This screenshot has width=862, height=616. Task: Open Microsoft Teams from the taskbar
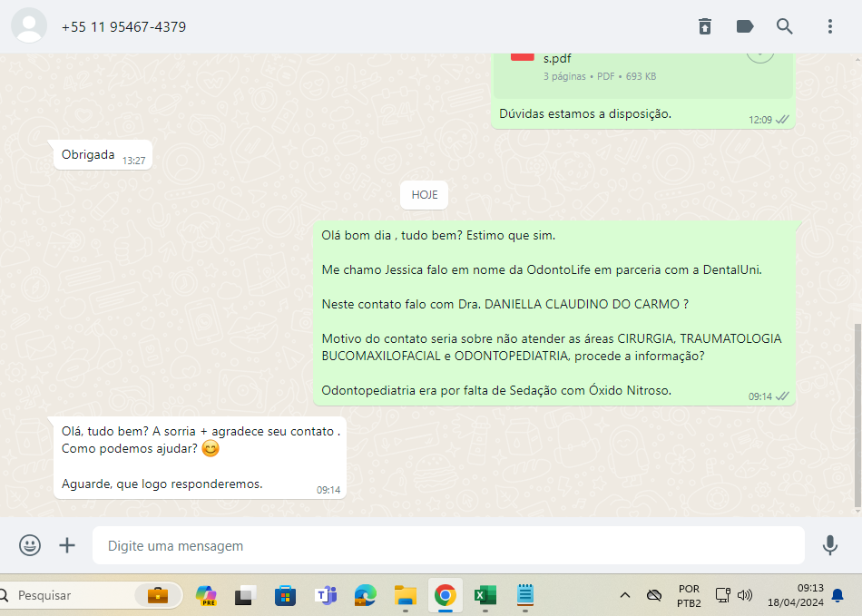[326, 596]
